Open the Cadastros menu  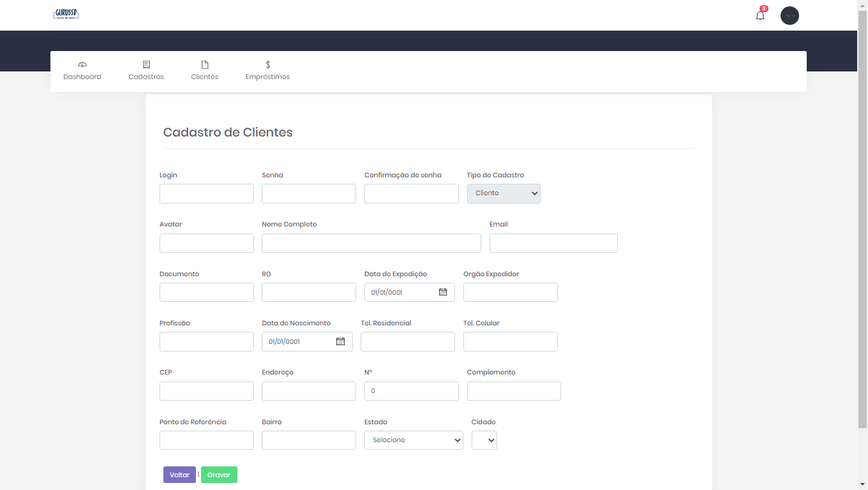pos(146,71)
